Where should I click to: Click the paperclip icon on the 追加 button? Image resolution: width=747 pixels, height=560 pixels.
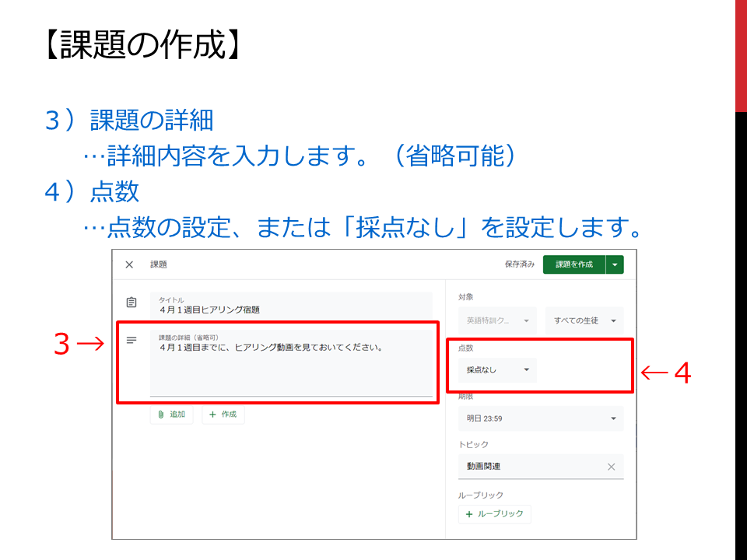[x=161, y=415]
